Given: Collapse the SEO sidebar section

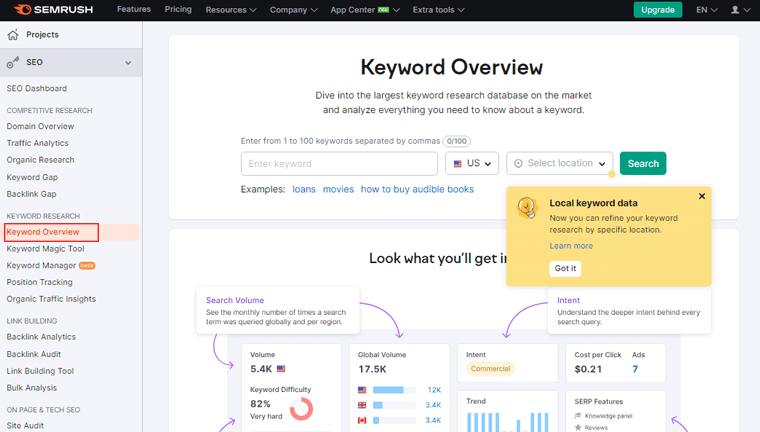Looking at the screenshot, I should [128, 63].
